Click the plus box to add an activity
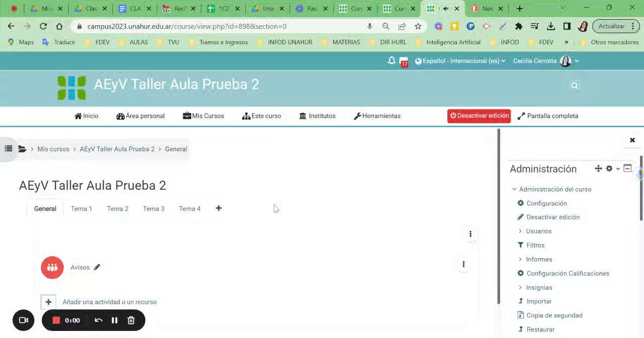The width and height of the screenshot is (644, 338). [48, 302]
